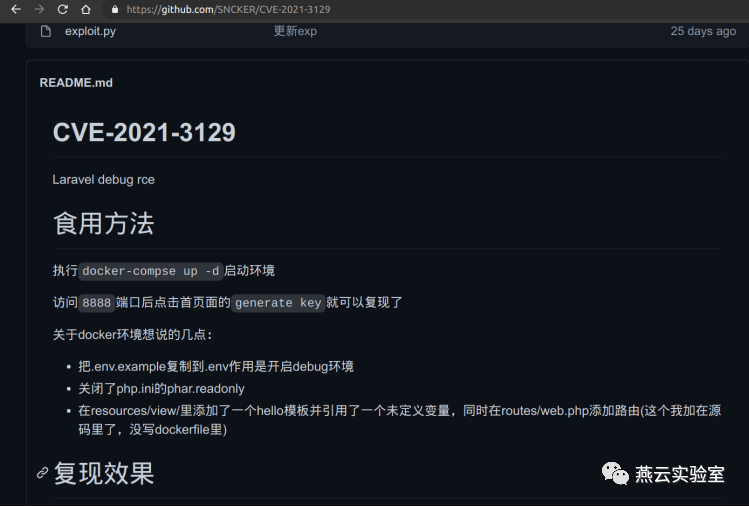Open the 更新exp commit message
Screen dimensions: 749x507
pyautogui.click(x=295, y=32)
